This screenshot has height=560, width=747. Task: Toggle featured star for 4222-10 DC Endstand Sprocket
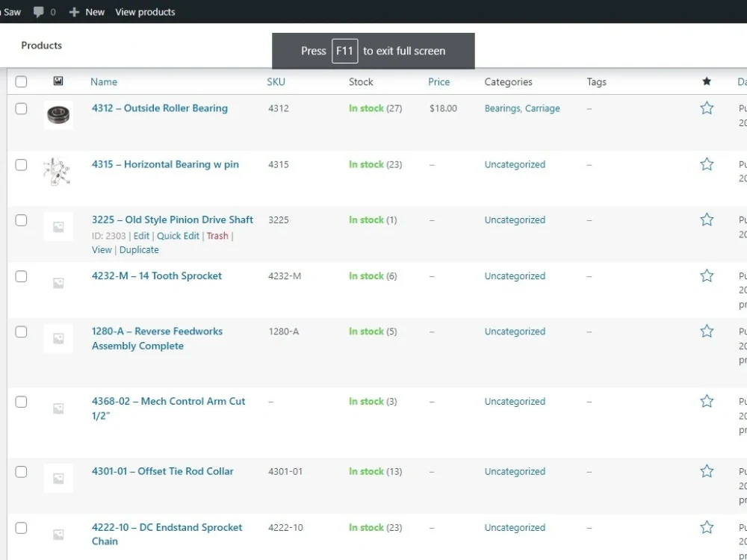(707, 527)
